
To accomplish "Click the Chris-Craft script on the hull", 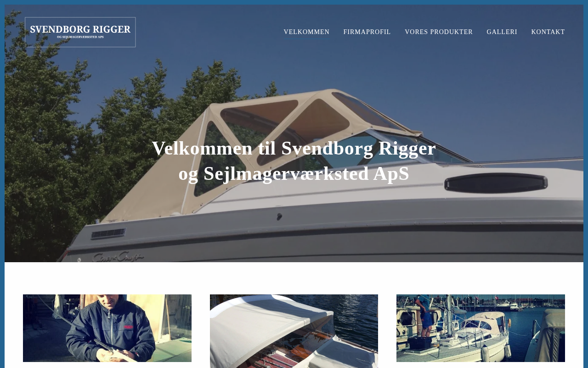I will [x=118, y=257].
